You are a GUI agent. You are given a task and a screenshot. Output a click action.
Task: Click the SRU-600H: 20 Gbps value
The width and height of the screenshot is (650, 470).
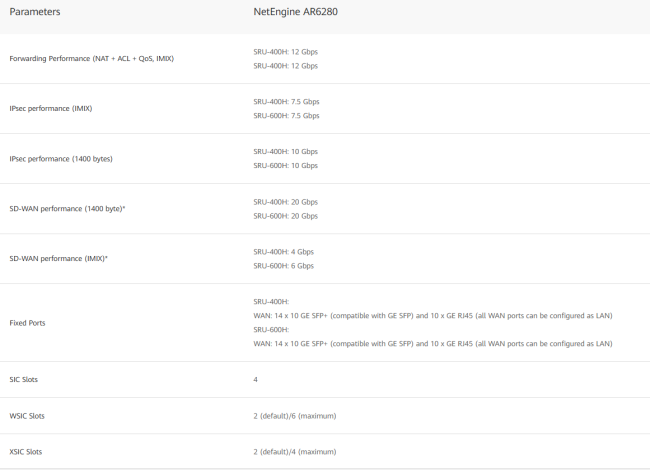pyautogui.click(x=285, y=216)
